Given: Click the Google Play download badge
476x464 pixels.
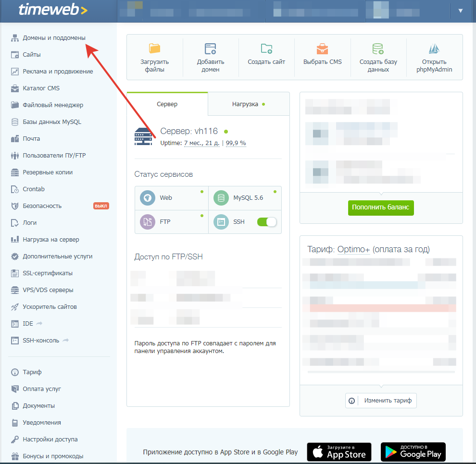Looking at the screenshot, I should click(x=413, y=452).
